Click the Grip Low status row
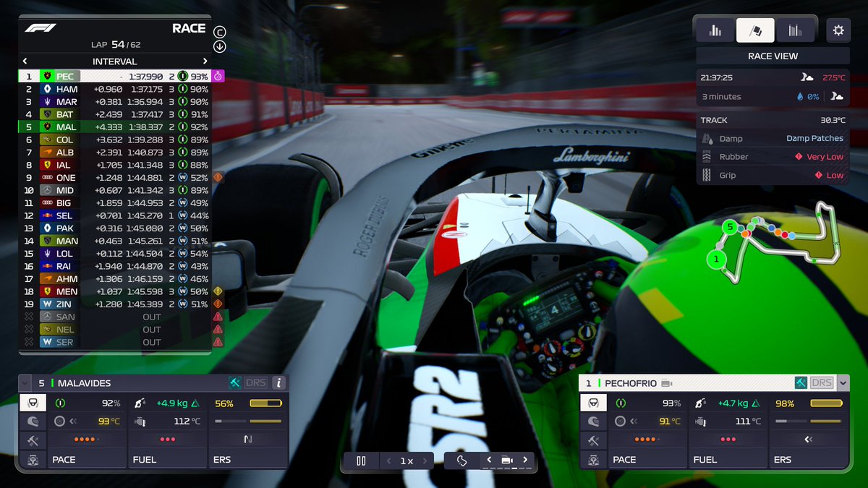 pyautogui.click(x=773, y=175)
